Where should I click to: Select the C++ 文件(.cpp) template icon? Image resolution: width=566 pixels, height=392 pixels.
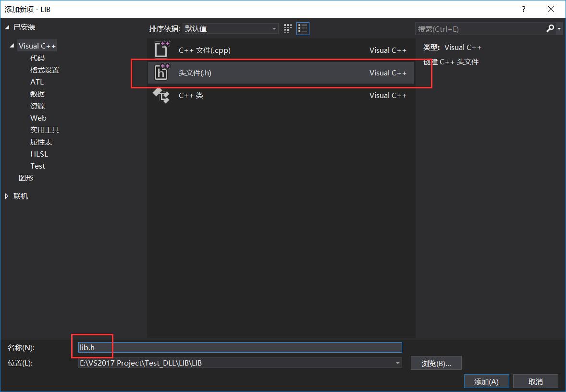coord(162,50)
